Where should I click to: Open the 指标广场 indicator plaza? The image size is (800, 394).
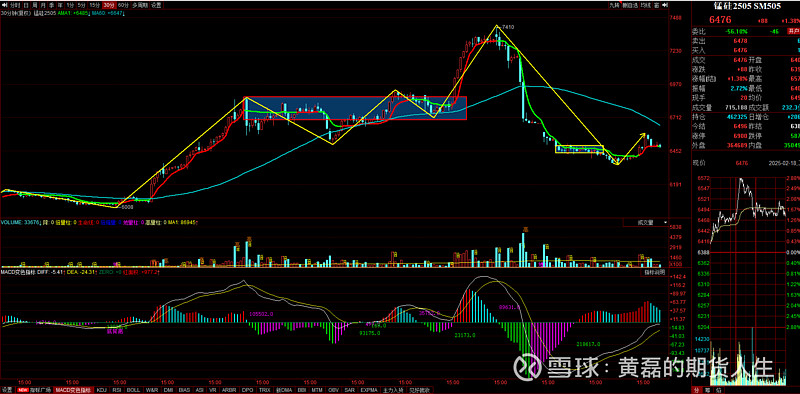pyautogui.click(x=40, y=390)
